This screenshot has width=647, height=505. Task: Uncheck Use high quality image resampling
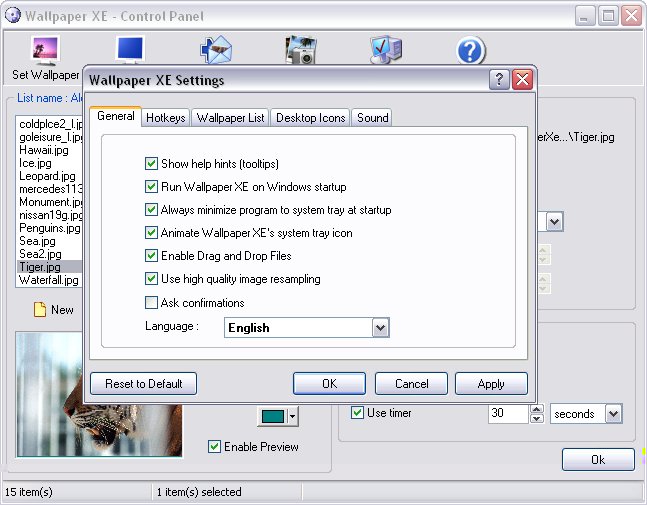151,279
